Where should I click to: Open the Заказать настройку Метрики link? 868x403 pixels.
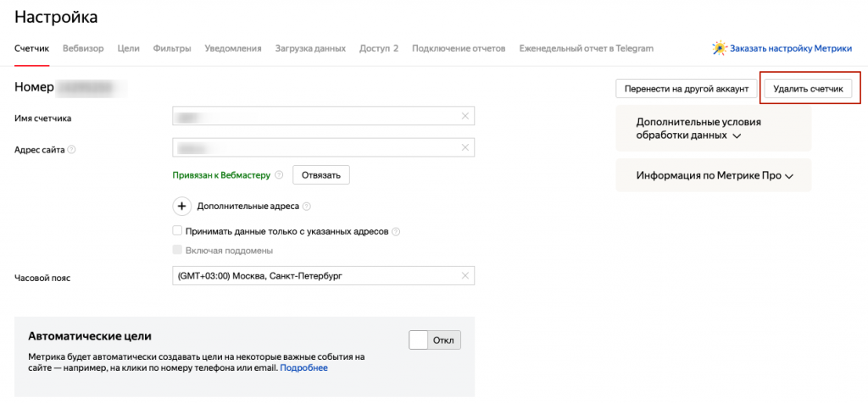pos(790,48)
